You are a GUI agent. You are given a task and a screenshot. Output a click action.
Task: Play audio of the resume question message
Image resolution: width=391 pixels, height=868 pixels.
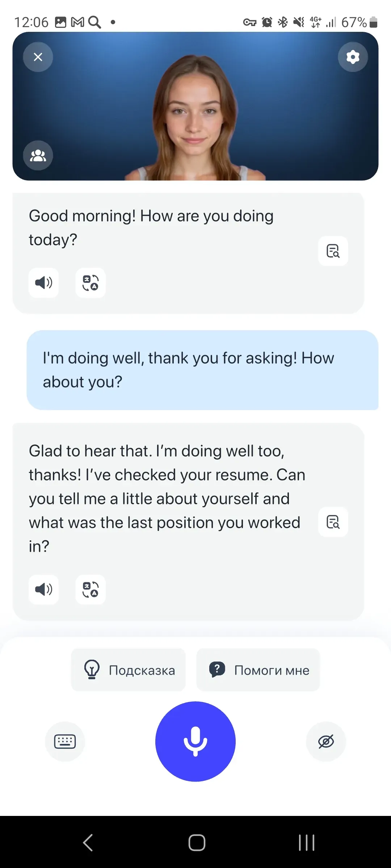point(43,590)
